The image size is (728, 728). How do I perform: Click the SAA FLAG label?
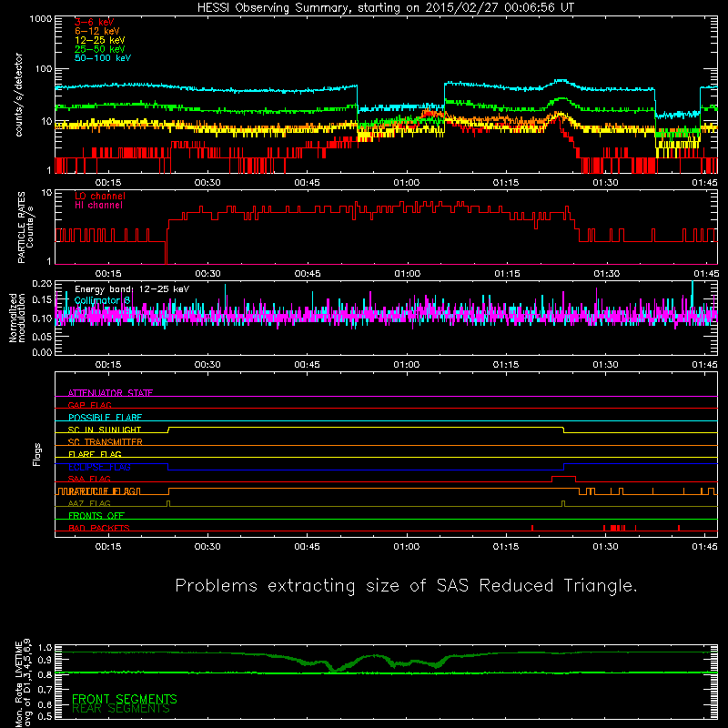coord(89,479)
